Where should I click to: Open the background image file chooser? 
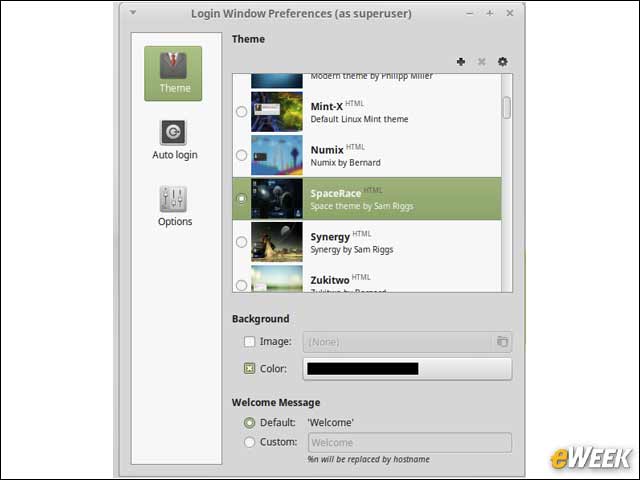click(407, 342)
